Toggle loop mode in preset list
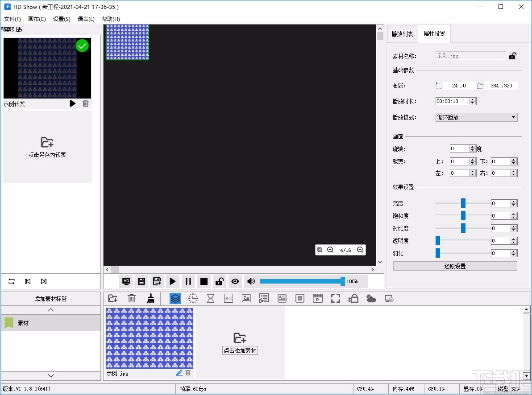This screenshot has height=395, width=532. tap(12, 281)
